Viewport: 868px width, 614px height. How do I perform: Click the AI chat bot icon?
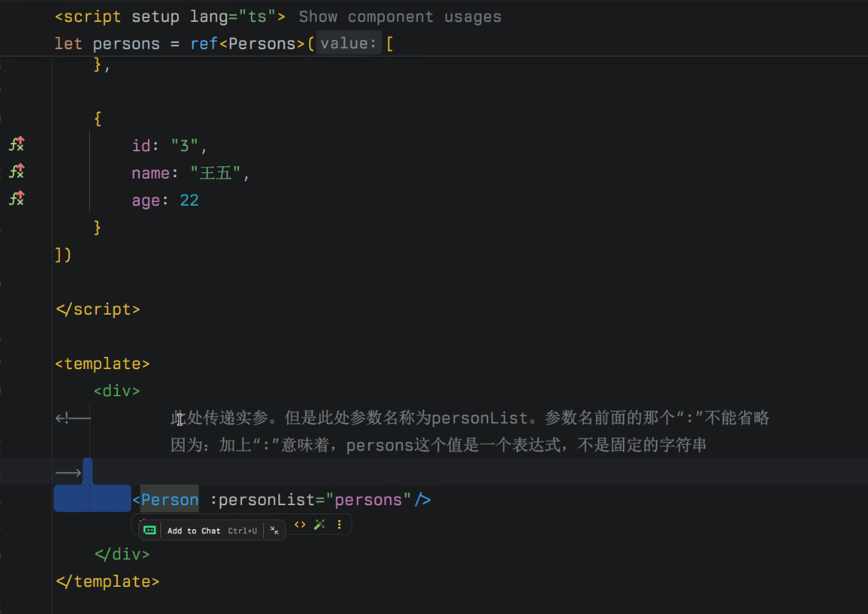150,530
